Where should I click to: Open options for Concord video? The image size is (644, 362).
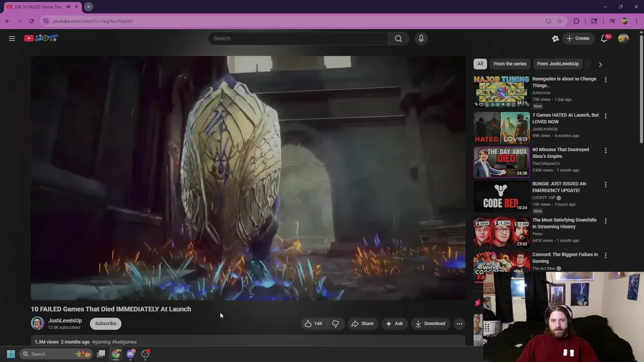(x=606, y=255)
